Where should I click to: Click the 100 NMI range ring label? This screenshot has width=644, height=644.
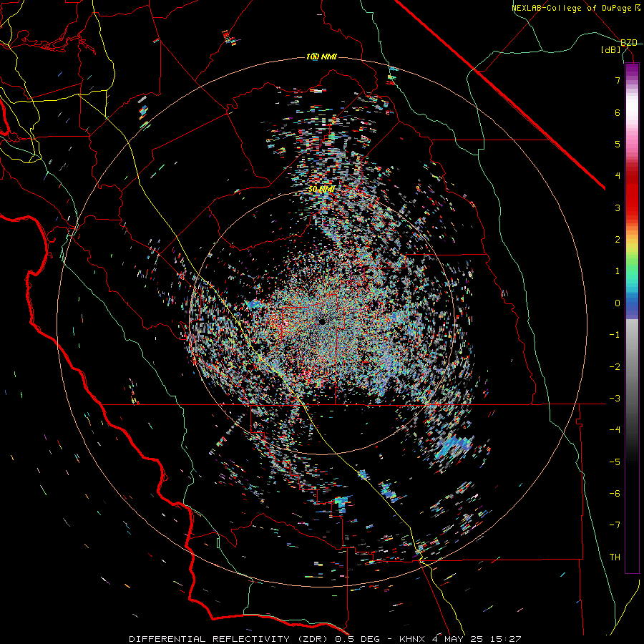(321, 57)
